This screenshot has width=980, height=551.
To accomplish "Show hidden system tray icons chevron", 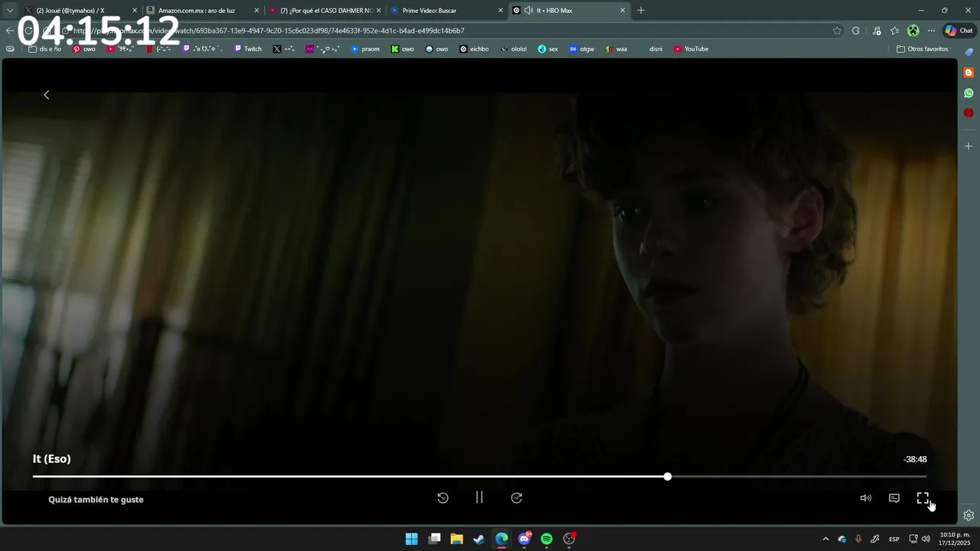I will click(825, 539).
